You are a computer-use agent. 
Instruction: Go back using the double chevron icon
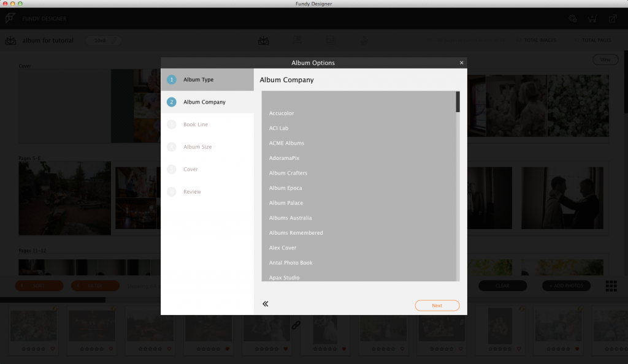pos(265,304)
